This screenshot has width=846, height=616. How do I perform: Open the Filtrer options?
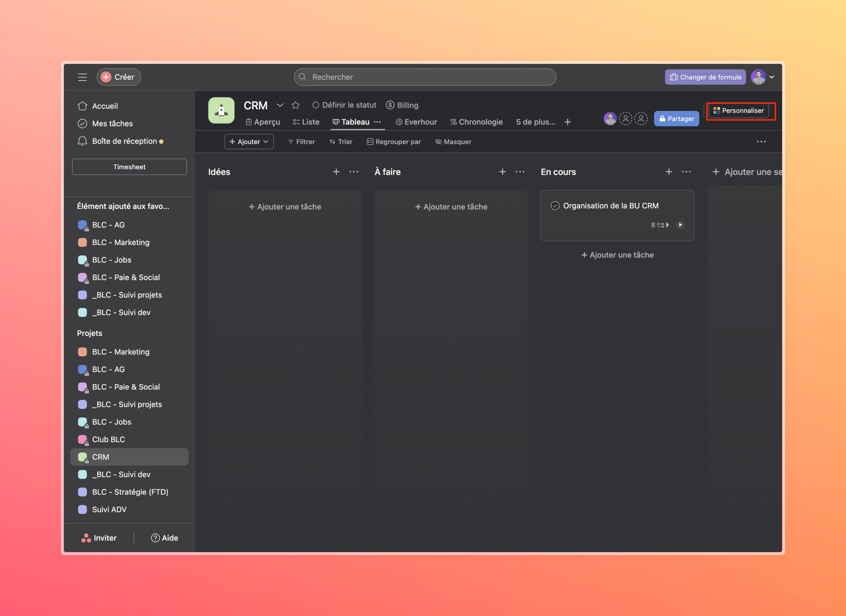click(301, 142)
